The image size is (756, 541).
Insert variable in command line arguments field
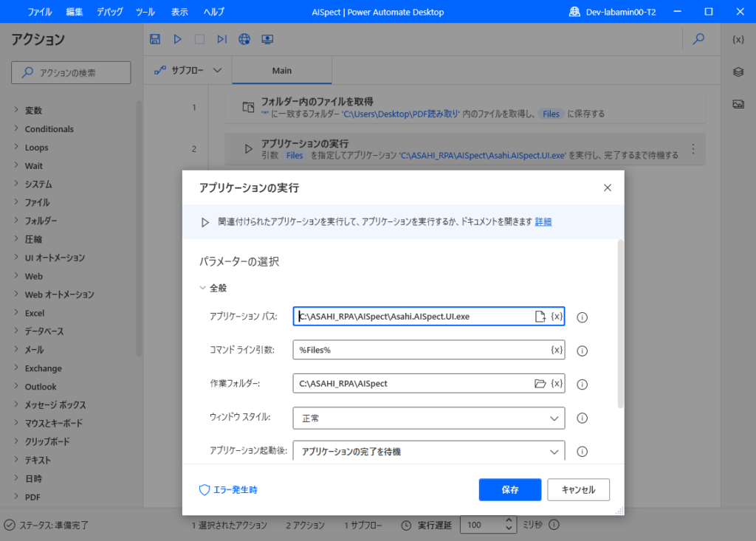(557, 350)
